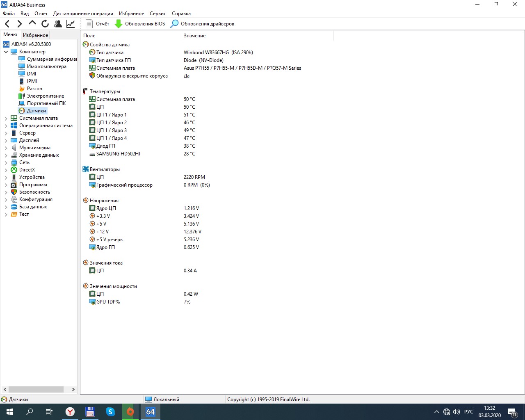Click the Электропитание battery icon

(22, 96)
